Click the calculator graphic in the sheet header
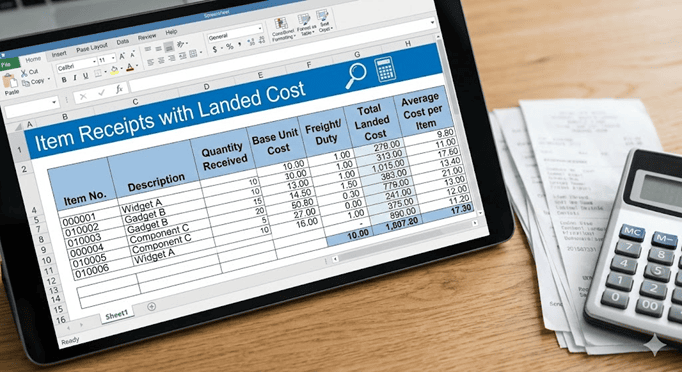Screen dimensions: 682x372 (385, 69)
